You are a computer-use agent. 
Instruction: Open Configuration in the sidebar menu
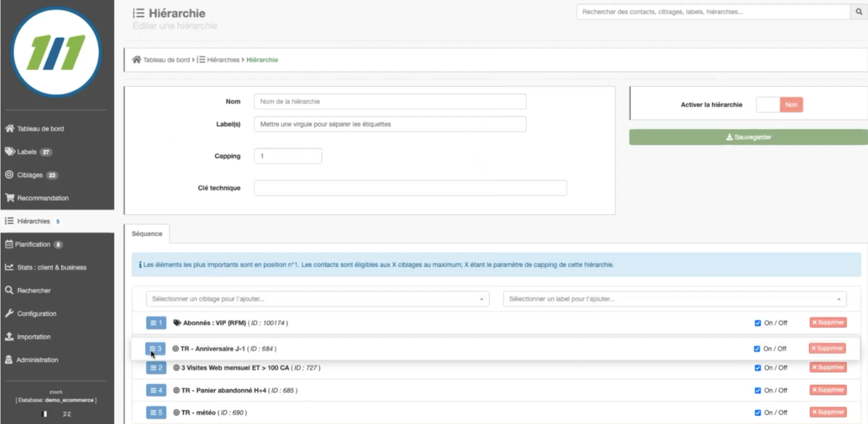57,313
